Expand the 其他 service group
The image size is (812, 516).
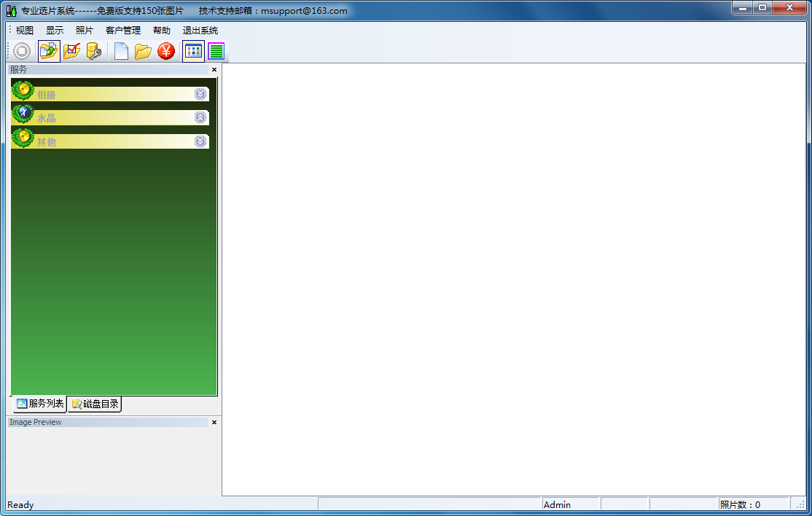200,141
